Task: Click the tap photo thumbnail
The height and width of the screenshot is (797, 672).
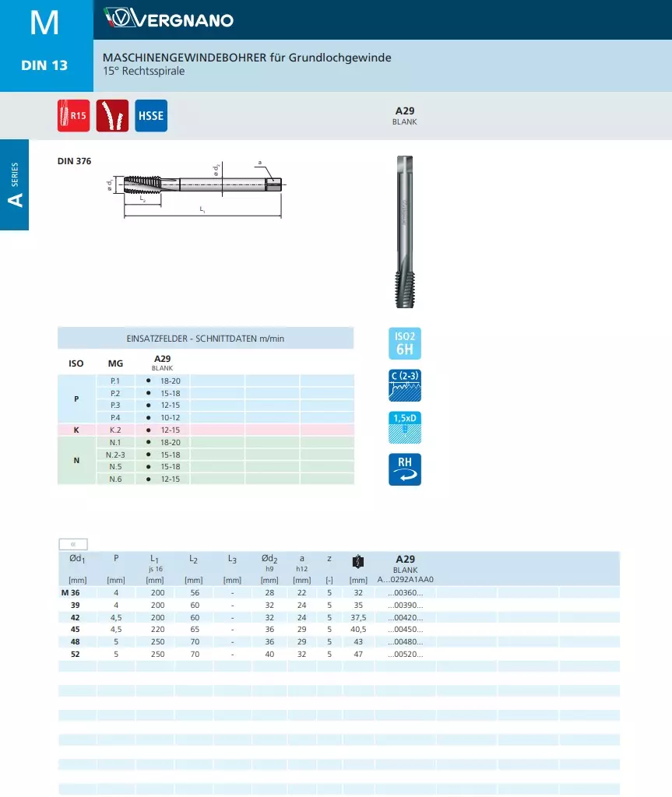Action: coord(404,231)
